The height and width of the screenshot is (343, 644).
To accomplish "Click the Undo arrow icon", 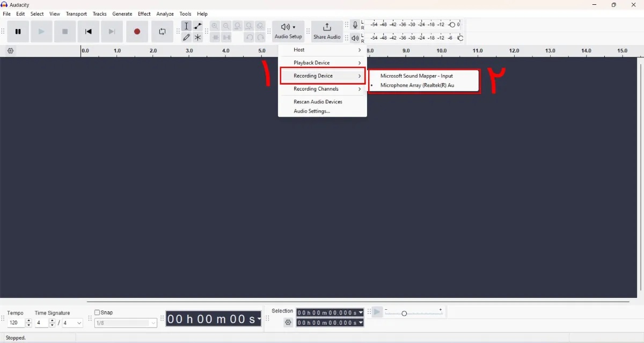I will pos(249,38).
